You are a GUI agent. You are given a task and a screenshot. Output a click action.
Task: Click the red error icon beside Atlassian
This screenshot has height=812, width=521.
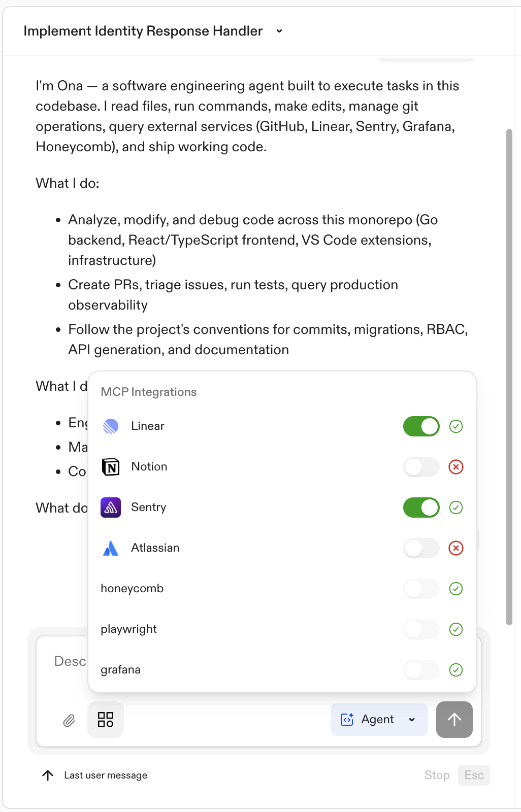pos(456,548)
